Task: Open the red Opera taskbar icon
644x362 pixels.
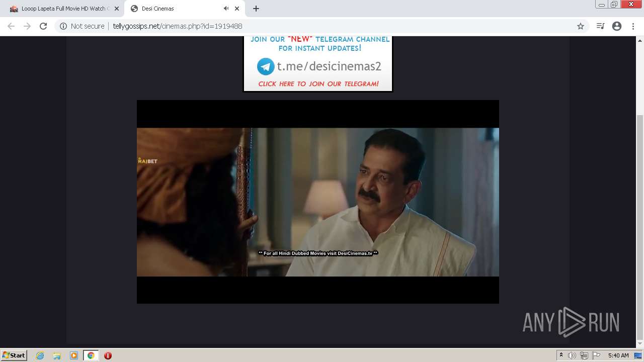Action: (108, 355)
